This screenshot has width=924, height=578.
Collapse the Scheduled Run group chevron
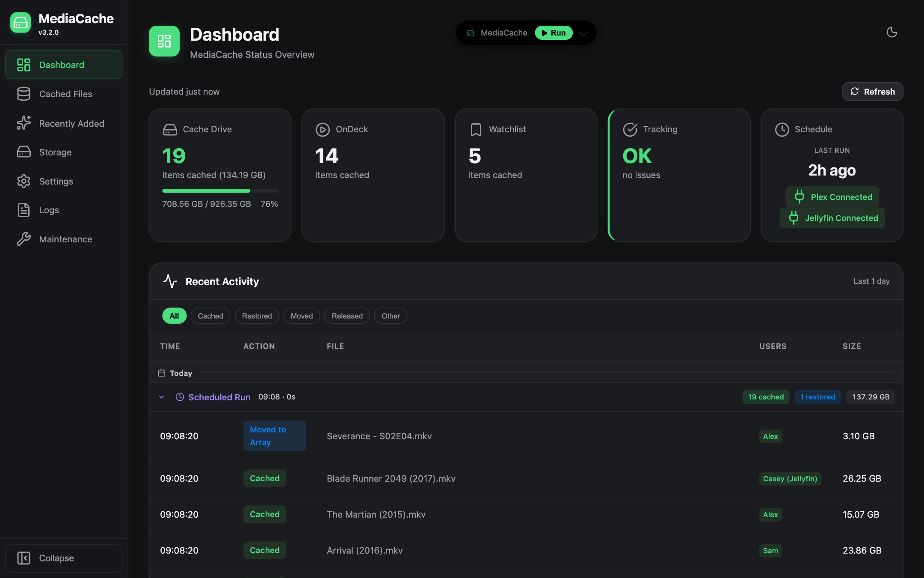pos(161,397)
